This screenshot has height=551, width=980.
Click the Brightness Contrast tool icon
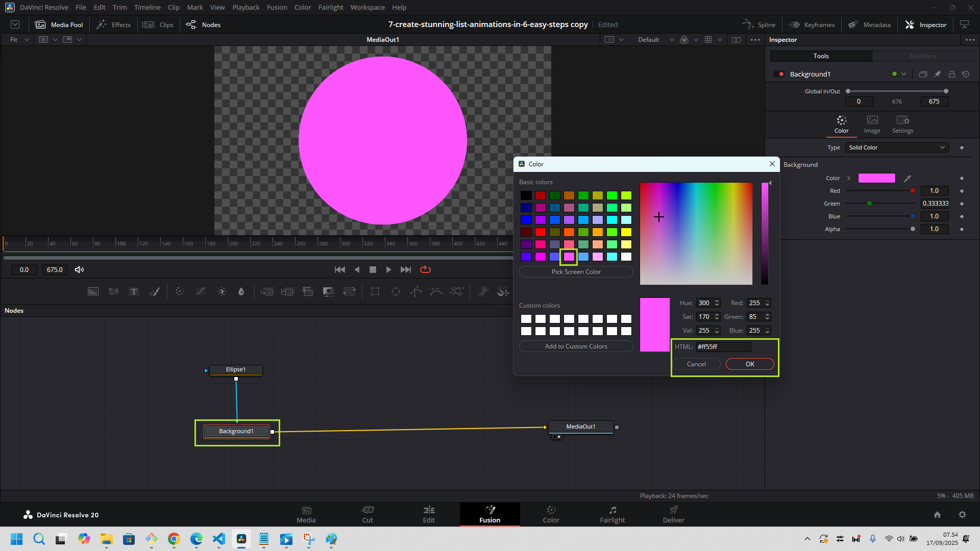pyautogui.click(x=222, y=292)
